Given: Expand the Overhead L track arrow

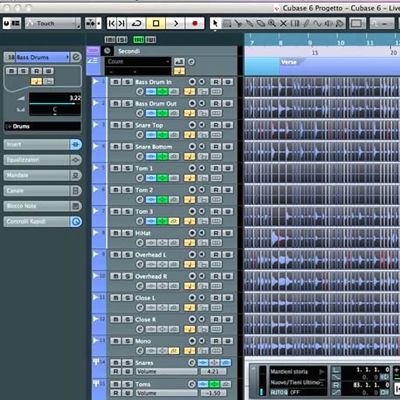Looking at the screenshot, I should click(x=96, y=254).
